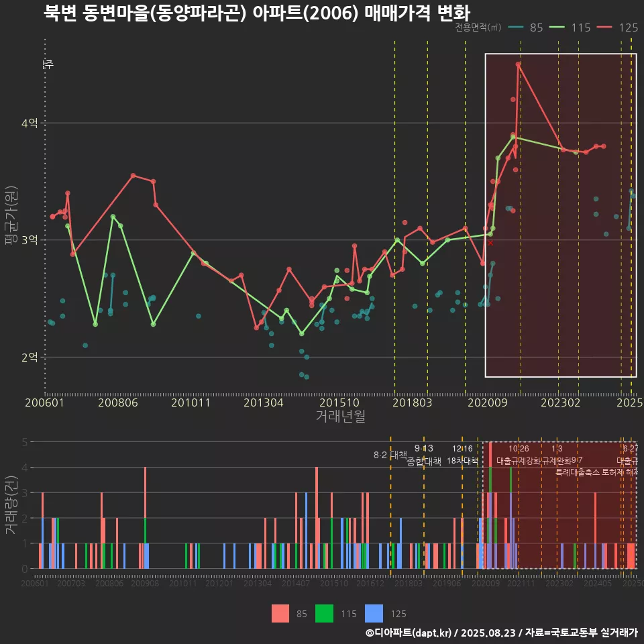Click the 125 red line legend key
This screenshot has width=644, height=644.
pyautogui.click(x=606, y=28)
